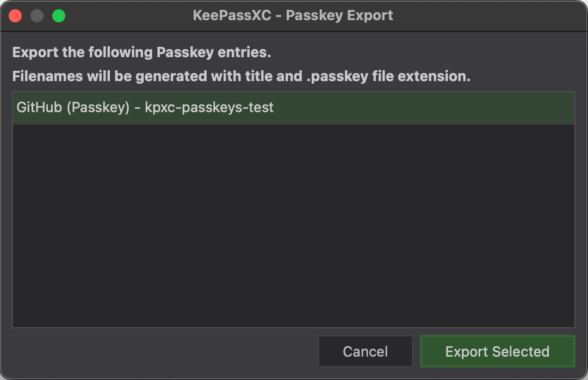Click empty area of the passkey list

(x=294, y=225)
